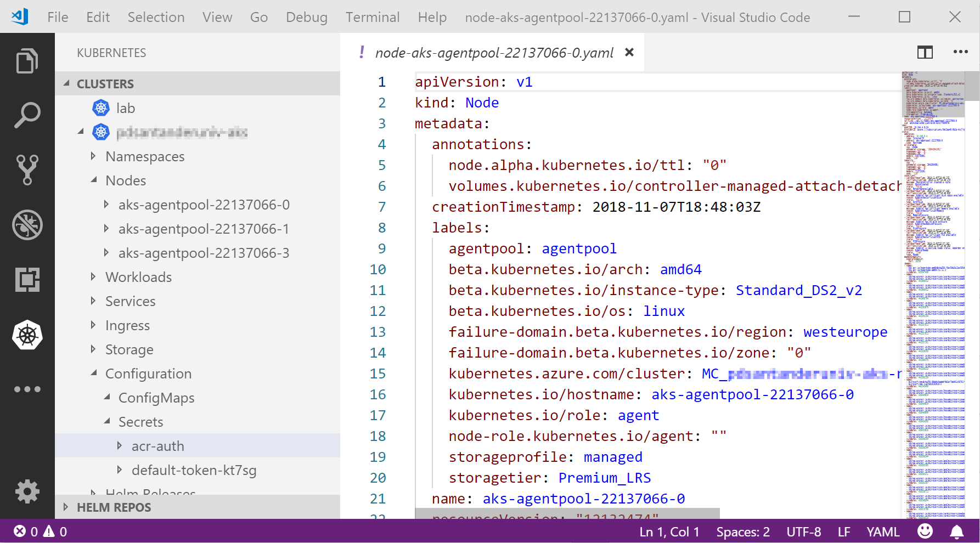Open the Edit menu
980x543 pixels.
(x=98, y=17)
